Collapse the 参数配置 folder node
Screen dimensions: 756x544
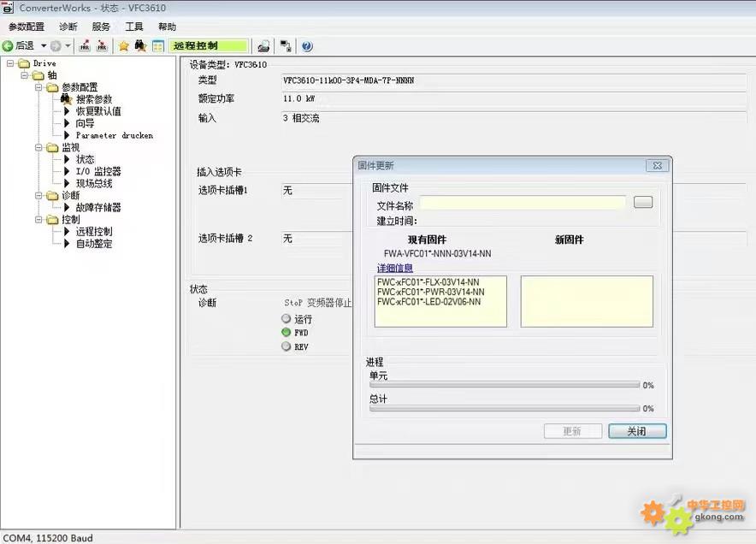(x=38, y=87)
